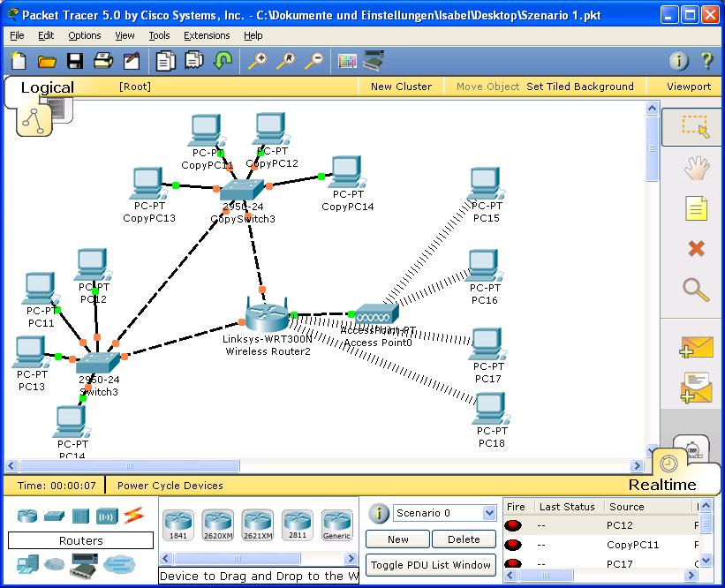Click the Delete scenario button

(464, 539)
